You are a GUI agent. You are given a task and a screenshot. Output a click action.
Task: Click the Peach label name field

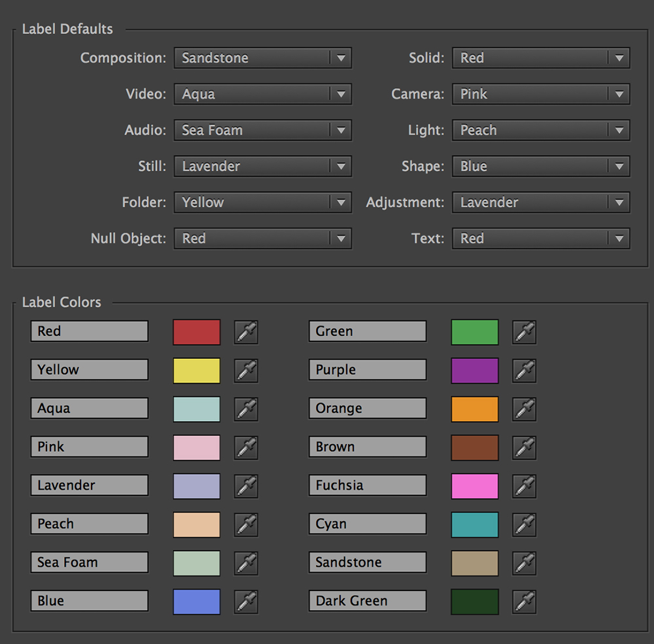pyautogui.click(x=89, y=524)
